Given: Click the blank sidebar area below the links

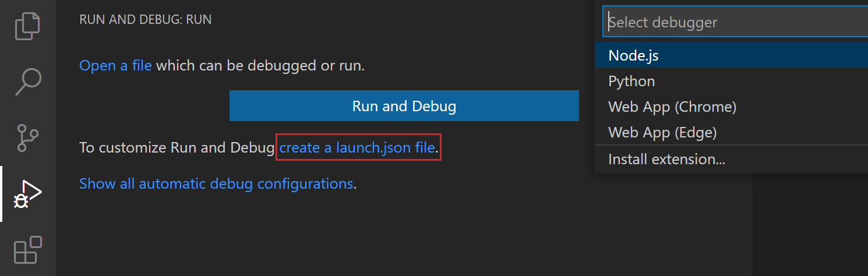Looking at the screenshot, I should [350, 239].
